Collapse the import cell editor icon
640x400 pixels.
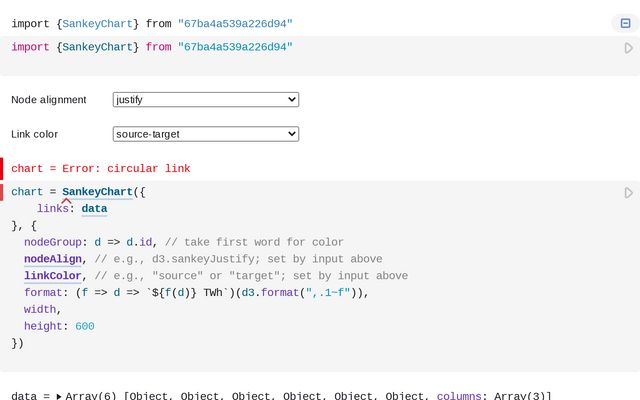625,23
